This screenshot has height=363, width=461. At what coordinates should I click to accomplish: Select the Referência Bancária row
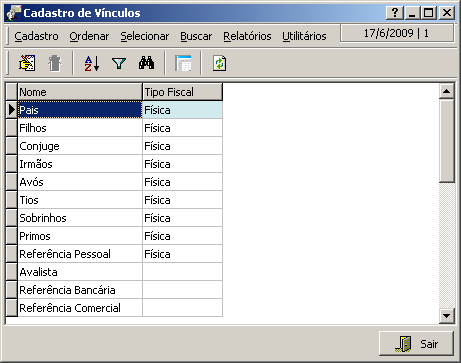114,290
